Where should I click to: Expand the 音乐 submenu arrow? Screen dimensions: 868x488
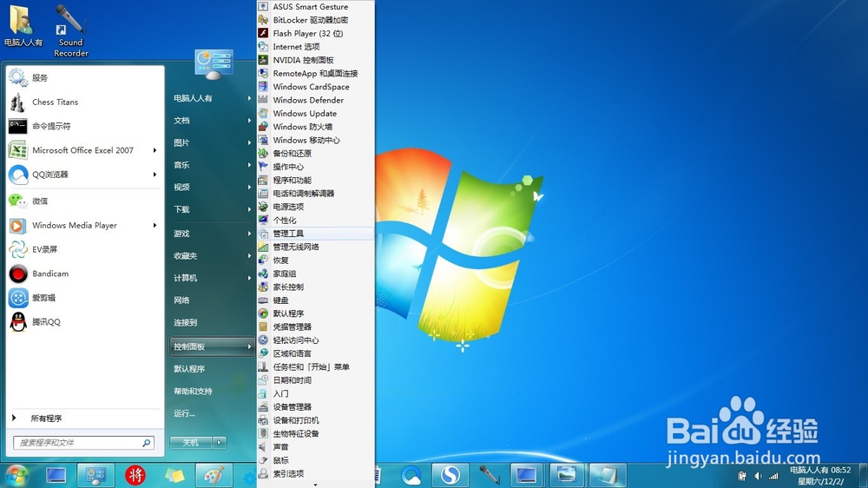[x=249, y=165]
